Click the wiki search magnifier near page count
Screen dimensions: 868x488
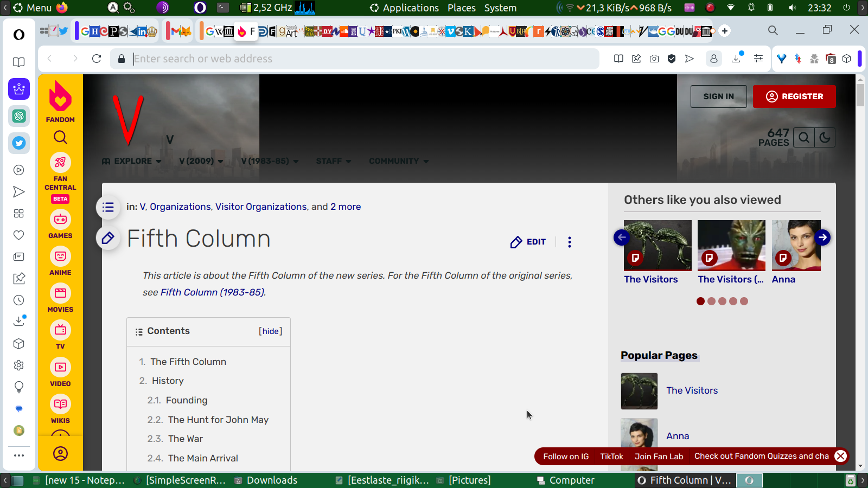pyautogui.click(x=804, y=138)
